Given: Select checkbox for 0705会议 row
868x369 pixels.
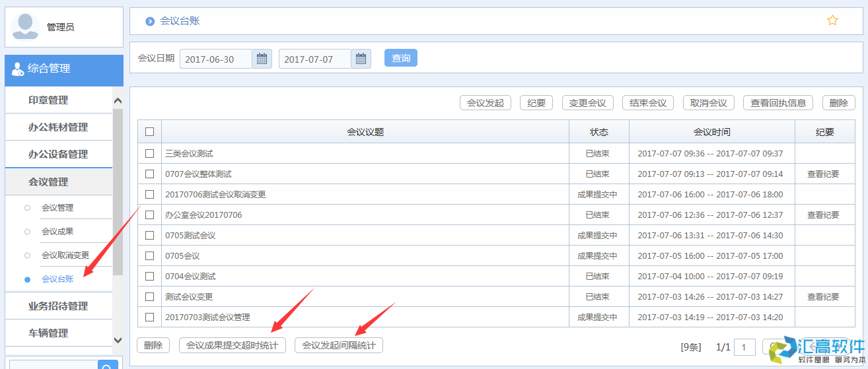Looking at the screenshot, I should coord(149,255).
